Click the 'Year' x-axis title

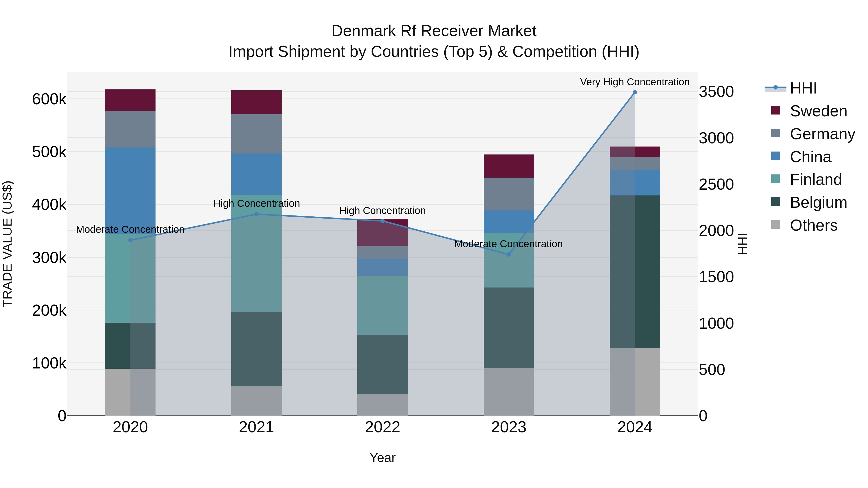coord(382,458)
